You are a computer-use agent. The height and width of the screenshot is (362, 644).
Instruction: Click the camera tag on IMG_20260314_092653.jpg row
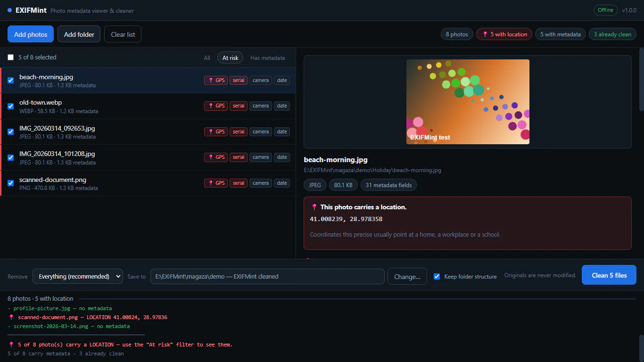(261, 132)
